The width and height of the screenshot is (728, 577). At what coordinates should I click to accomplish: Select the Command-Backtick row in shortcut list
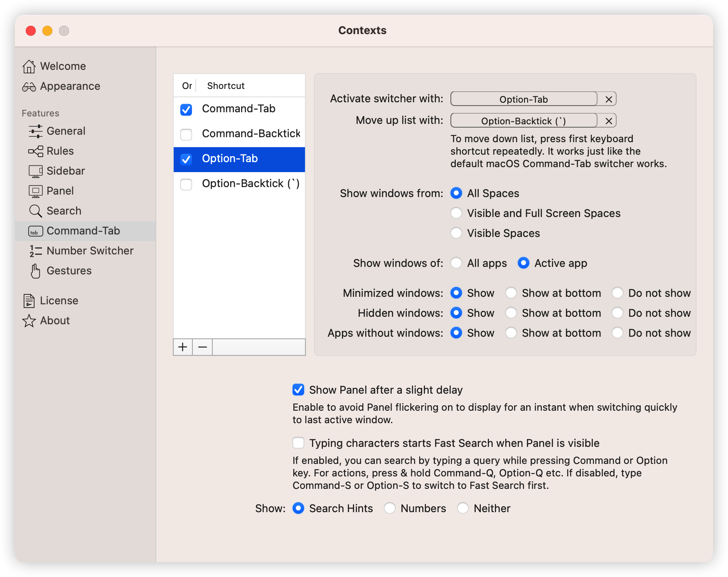tap(239, 134)
